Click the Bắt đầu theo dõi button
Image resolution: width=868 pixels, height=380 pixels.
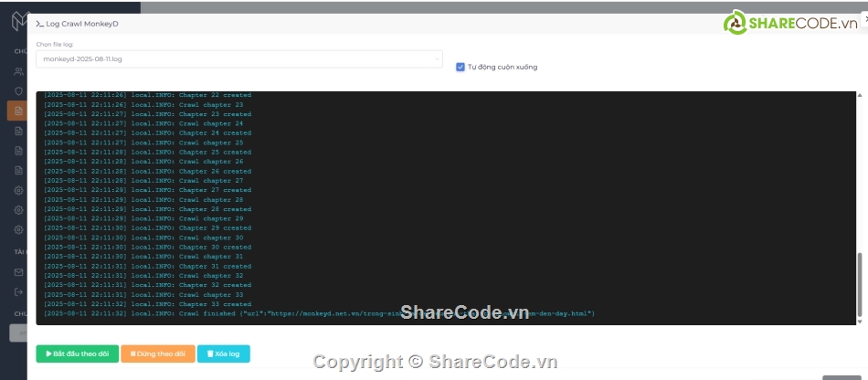pos(78,354)
